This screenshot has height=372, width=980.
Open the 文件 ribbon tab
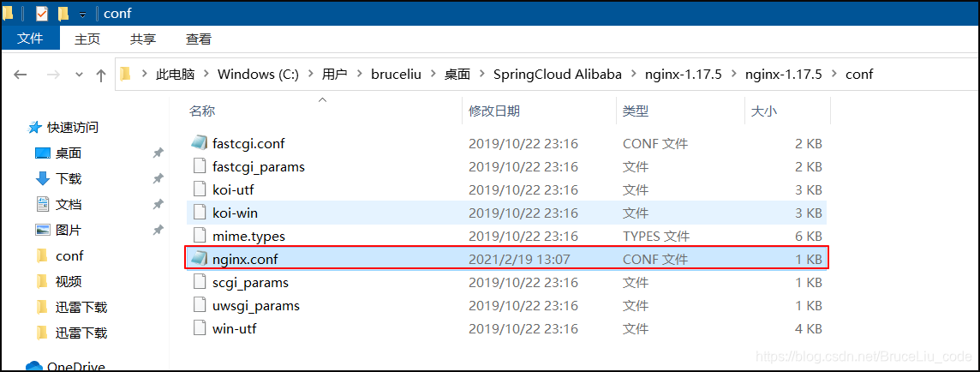(x=30, y=39)
